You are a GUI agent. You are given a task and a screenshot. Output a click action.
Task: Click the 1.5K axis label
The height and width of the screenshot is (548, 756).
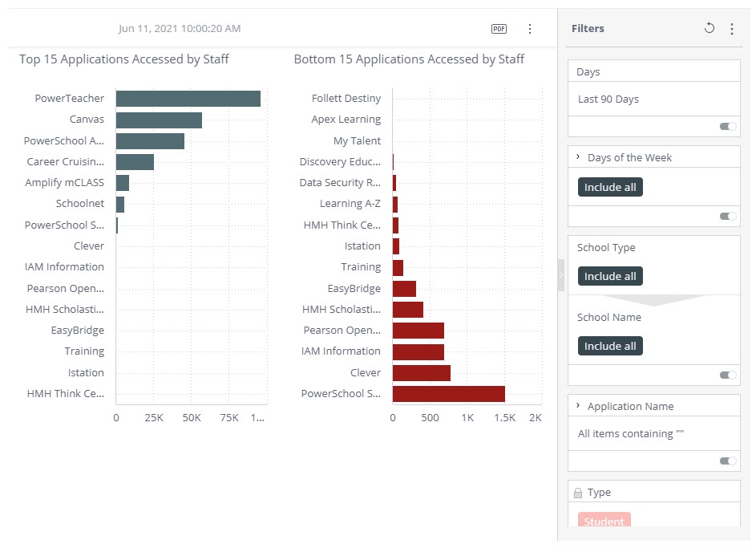tap(505, 418)
